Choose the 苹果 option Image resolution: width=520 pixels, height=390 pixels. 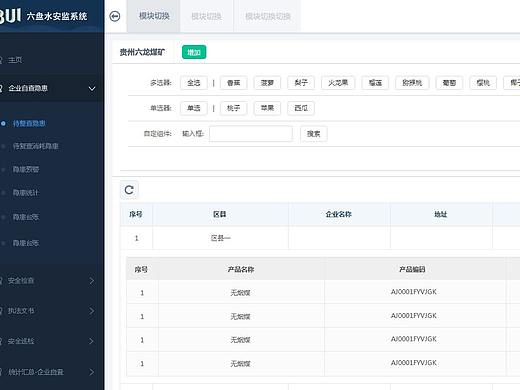point(267,108)
